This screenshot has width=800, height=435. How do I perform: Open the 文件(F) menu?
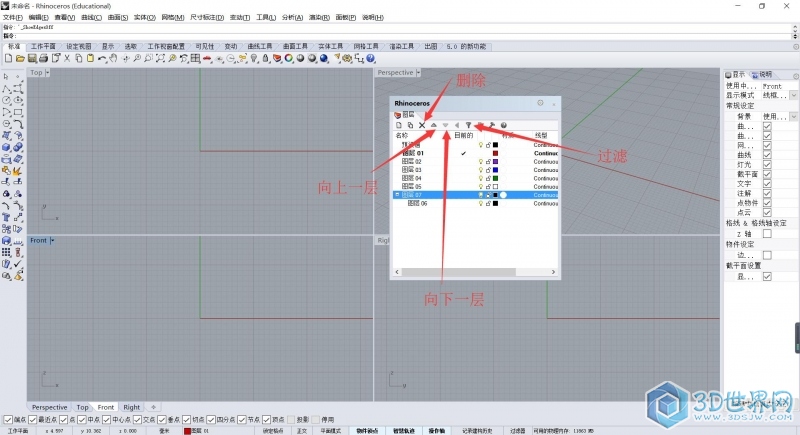[x=12, y=17]
